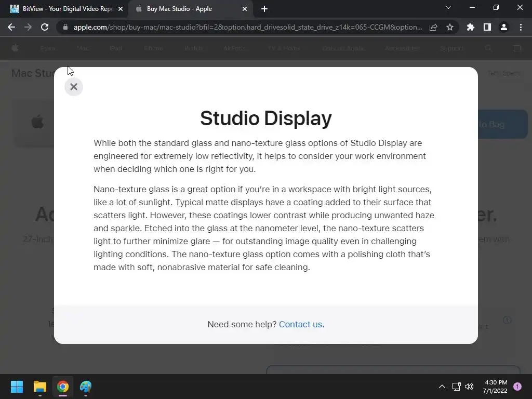View site security lock info

pos(65,27)
